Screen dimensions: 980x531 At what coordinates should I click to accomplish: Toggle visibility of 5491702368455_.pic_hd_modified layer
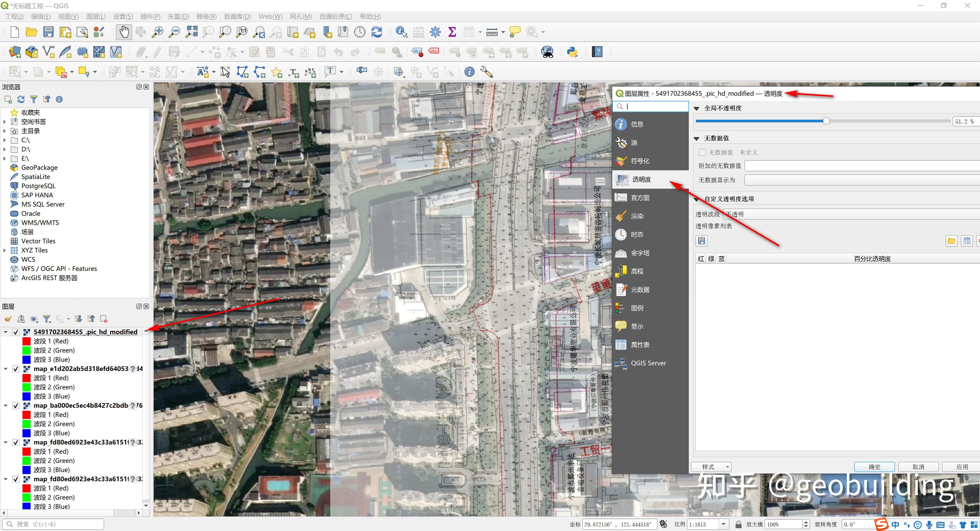pyautogui.click(x=16, y=332)
